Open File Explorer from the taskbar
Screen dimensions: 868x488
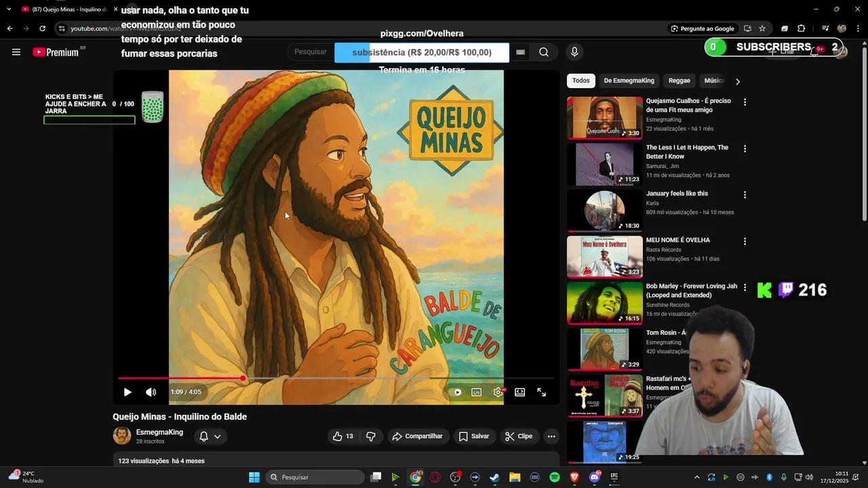pos(515,477)
